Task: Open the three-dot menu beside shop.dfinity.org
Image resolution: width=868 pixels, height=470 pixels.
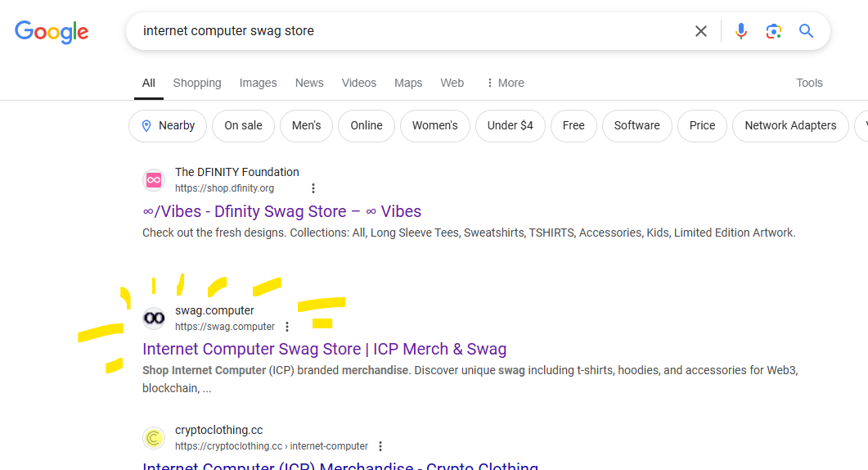Action: pos(313,188)
